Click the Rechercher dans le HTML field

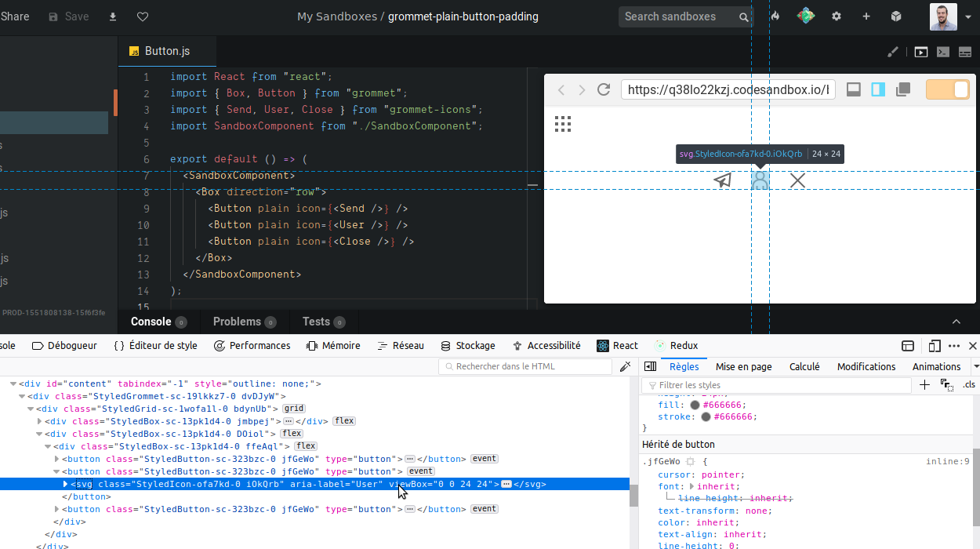(525, 366)
